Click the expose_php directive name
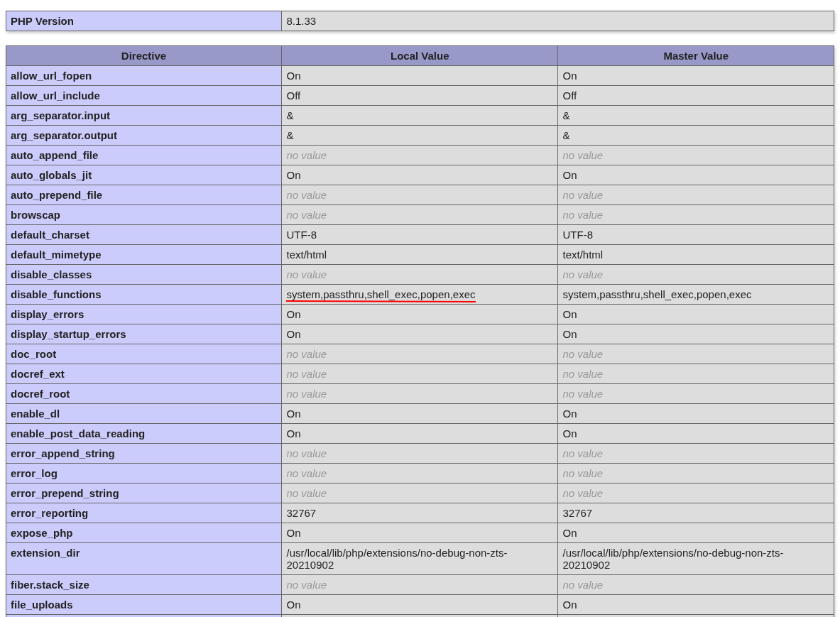The height and width of the screenshot is (617, 840). (x=41, y=533)
